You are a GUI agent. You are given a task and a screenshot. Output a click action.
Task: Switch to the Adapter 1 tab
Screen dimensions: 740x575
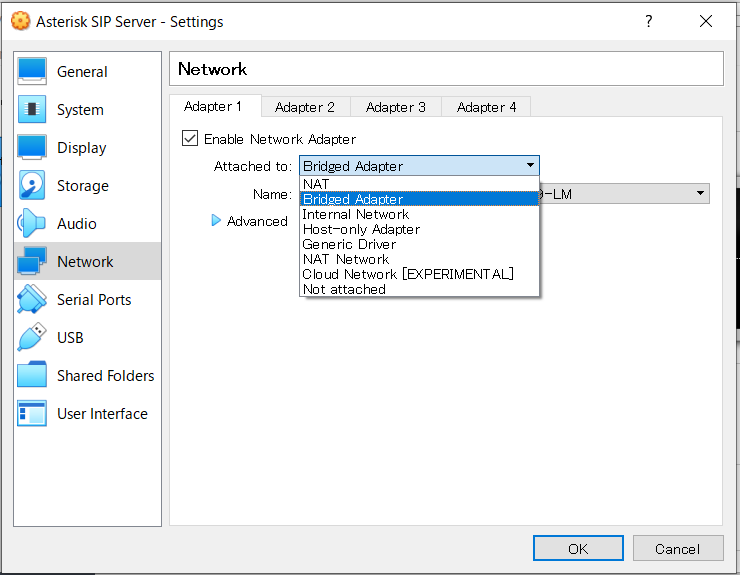(x=215, y=106)
